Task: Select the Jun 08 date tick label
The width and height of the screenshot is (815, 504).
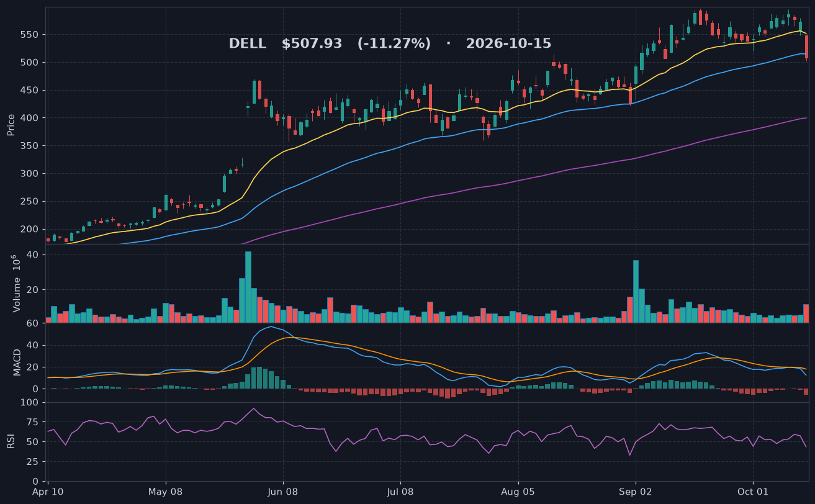Action: coord(283,492)
